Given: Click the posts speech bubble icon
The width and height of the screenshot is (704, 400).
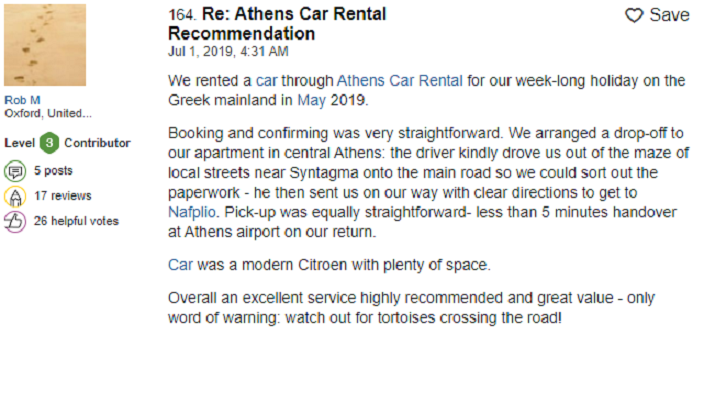Looking at the screenshot, I should (15, 171).
